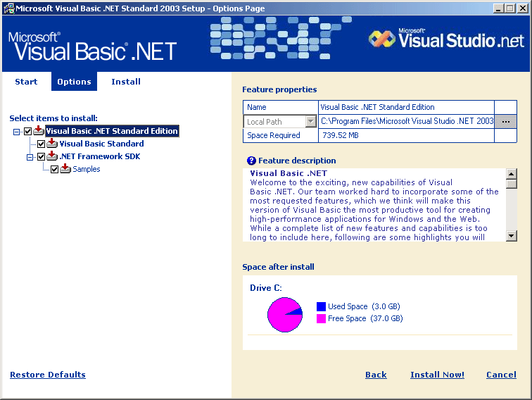Click the description scrollbar down arrow
532x400 pixels.
pos(512,236)
